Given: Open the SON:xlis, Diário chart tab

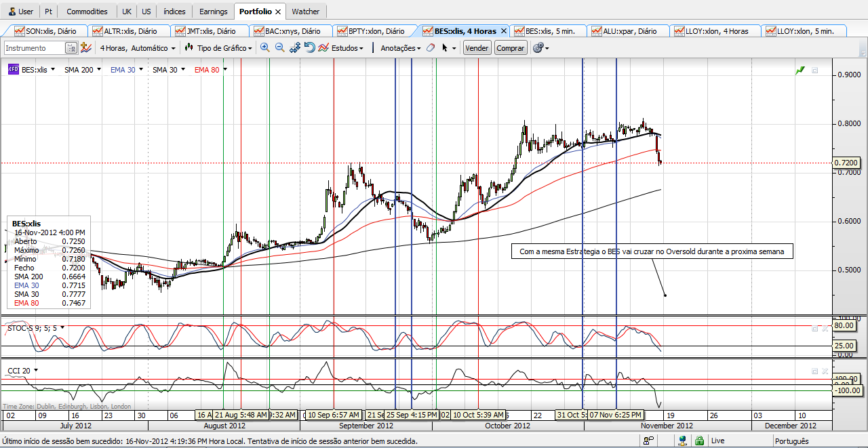Looking at the screenshot, I should 47,31.
